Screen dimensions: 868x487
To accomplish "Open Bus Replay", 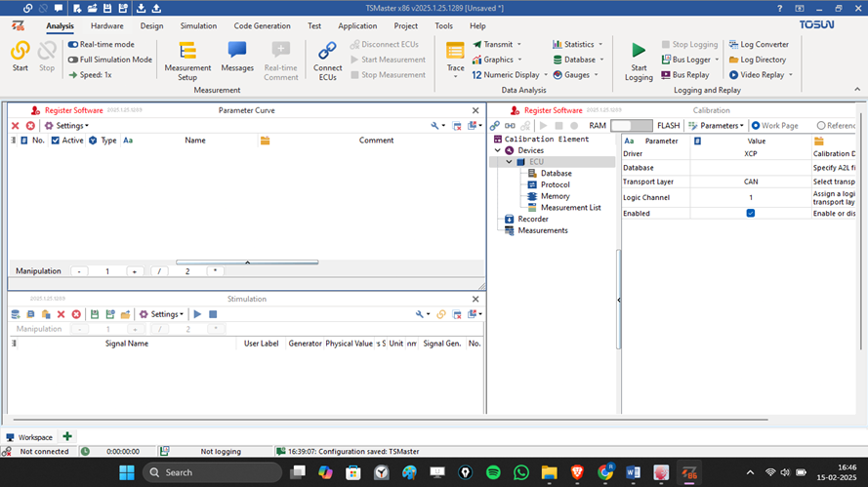I will pos(684,75).
